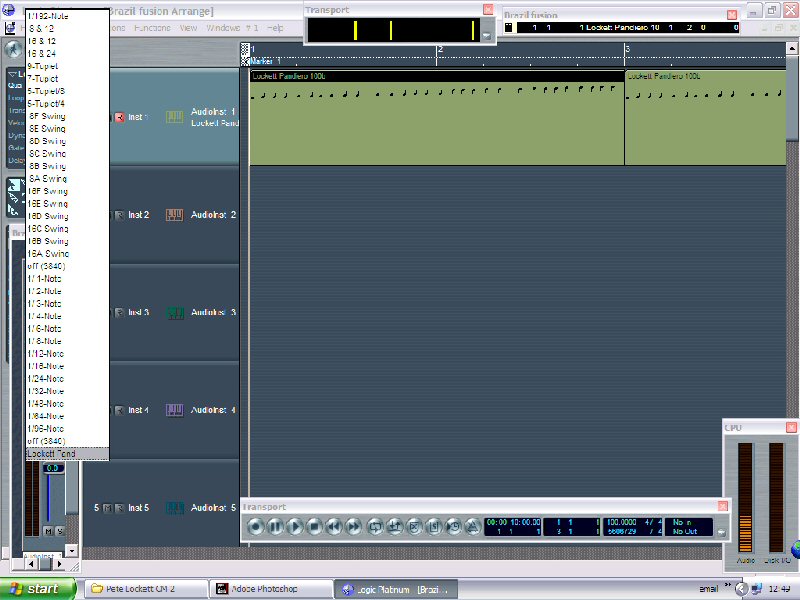Viewport: 800px width, 600px height.
Task: Mute the Inst 5 track
Action: [107, 508]
